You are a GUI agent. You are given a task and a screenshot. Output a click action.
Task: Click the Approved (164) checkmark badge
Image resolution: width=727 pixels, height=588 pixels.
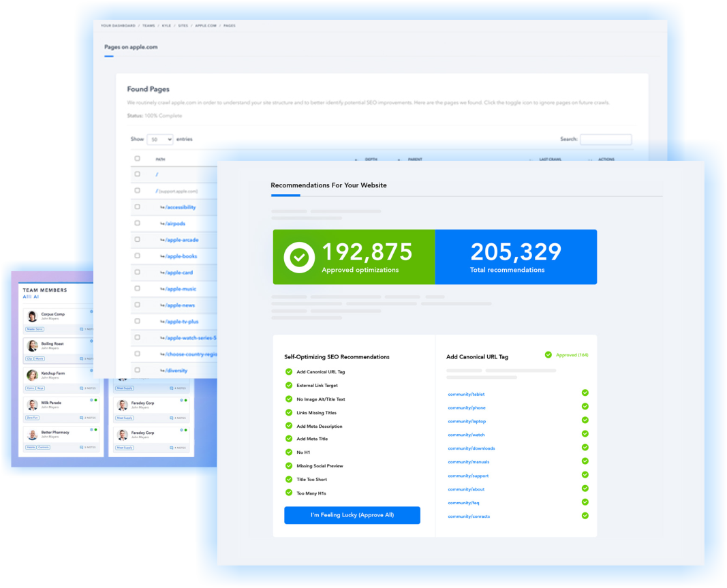[548, 354]
